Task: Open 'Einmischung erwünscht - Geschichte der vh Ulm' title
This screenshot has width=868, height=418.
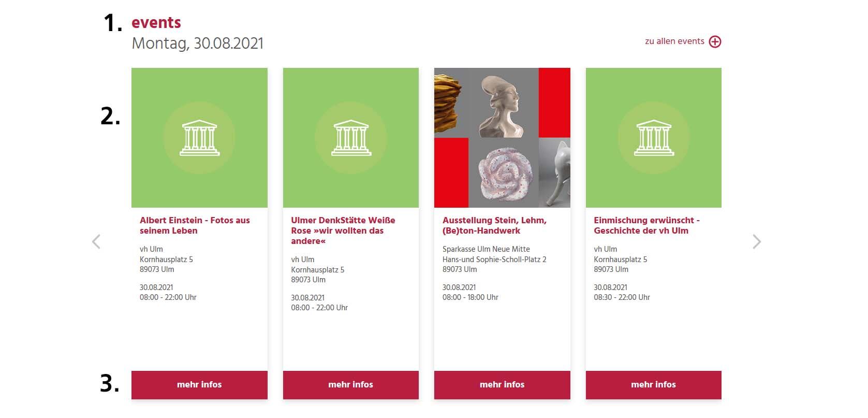Action: tap(646, 225)
